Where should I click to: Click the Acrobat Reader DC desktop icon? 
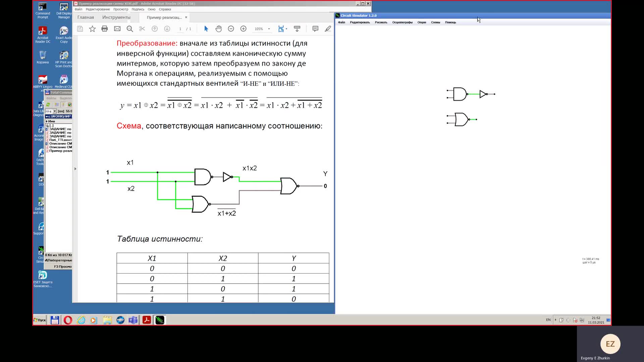point(43,35)
